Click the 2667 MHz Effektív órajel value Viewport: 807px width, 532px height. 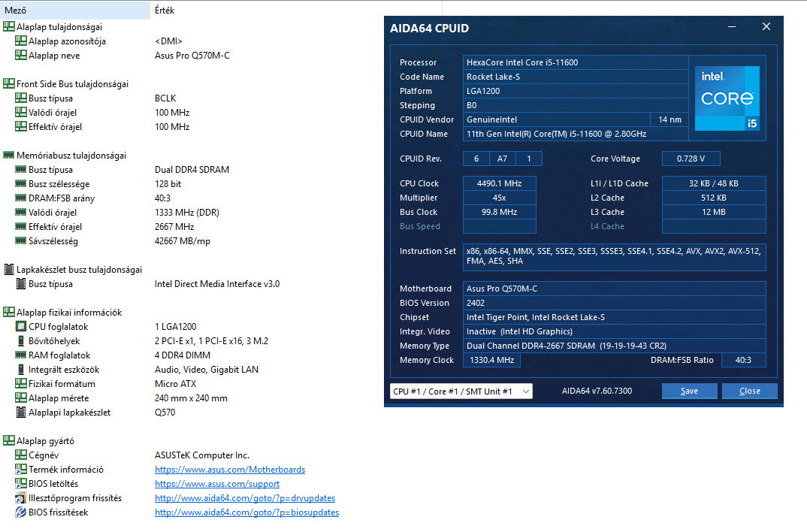point(174,226)
